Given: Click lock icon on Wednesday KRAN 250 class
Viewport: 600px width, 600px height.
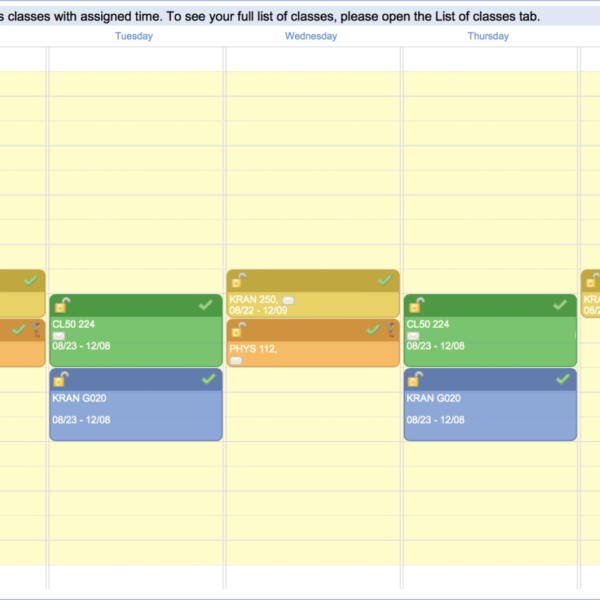Looking at the screenshot, I should coord(239,280).
